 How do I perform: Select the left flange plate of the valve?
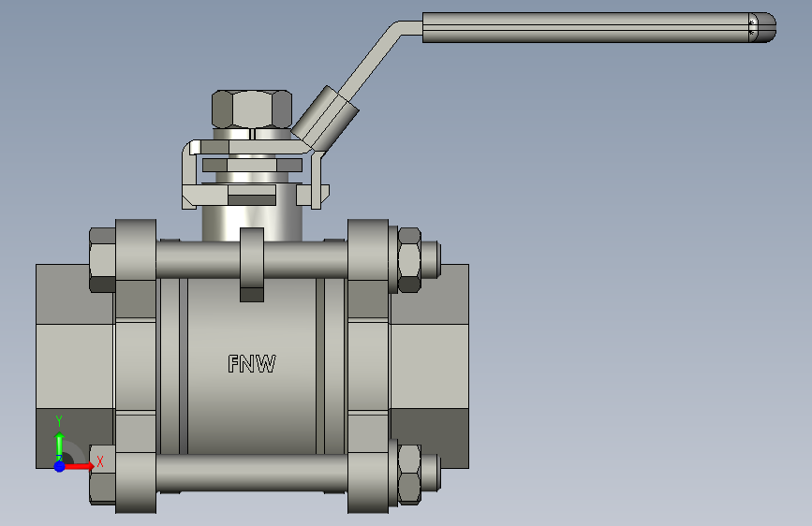click(x=136, y=366)
